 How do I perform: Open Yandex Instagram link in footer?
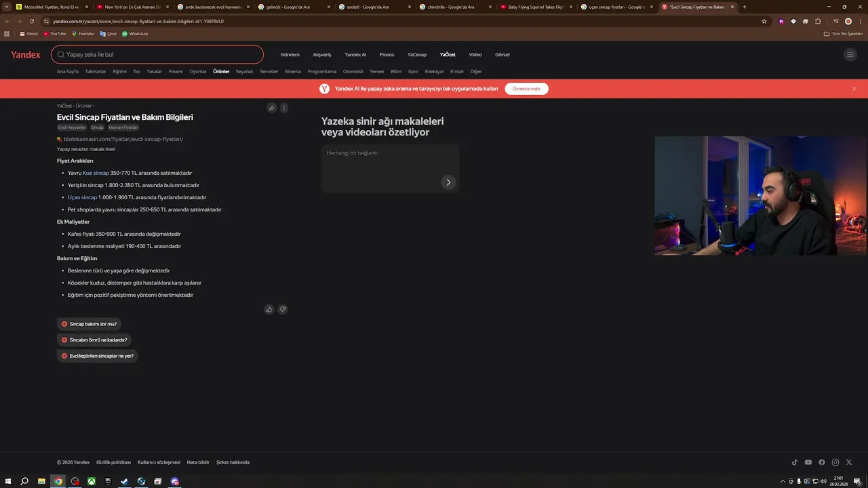pos(835,462)
